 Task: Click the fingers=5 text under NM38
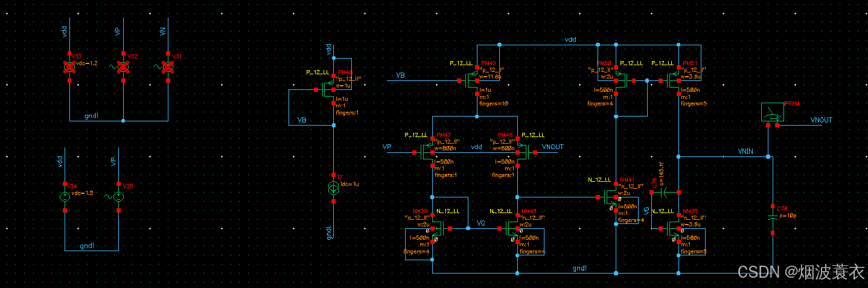pos(693,251)
